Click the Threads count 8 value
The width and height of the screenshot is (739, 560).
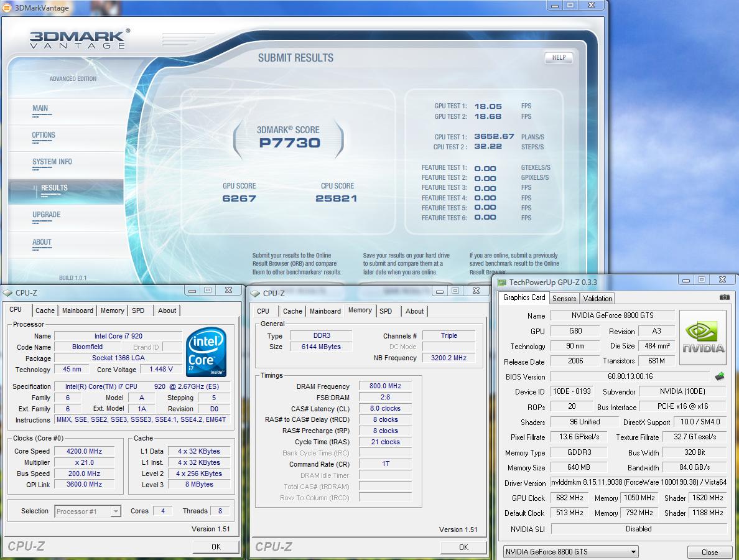tap(220, 511)
